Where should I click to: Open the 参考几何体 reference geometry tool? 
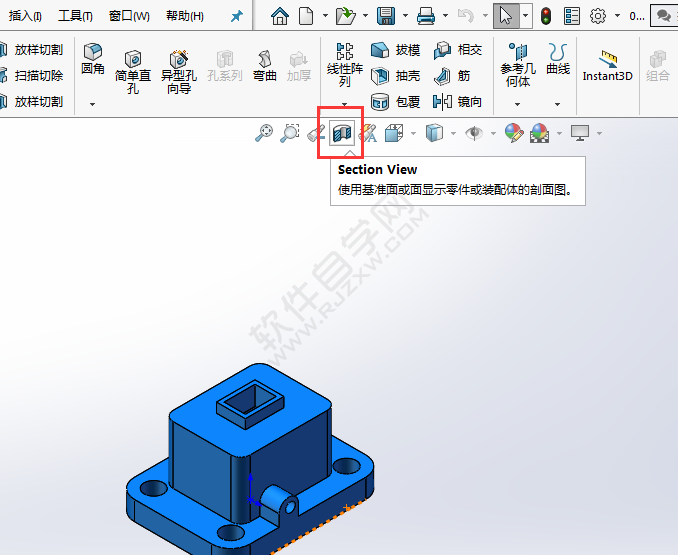tap(518, 65)
